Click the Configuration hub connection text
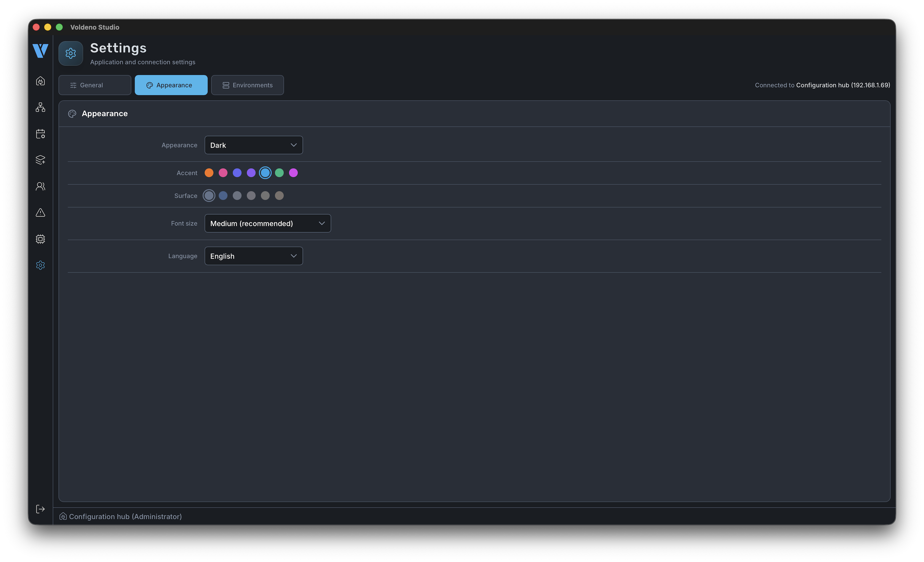Screen dimensions: 924x562 [843, 85]
